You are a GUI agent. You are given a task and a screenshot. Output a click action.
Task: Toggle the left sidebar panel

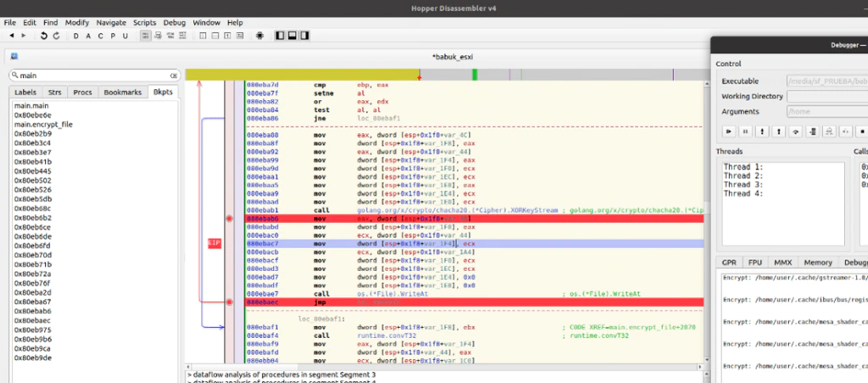[280, 36]
